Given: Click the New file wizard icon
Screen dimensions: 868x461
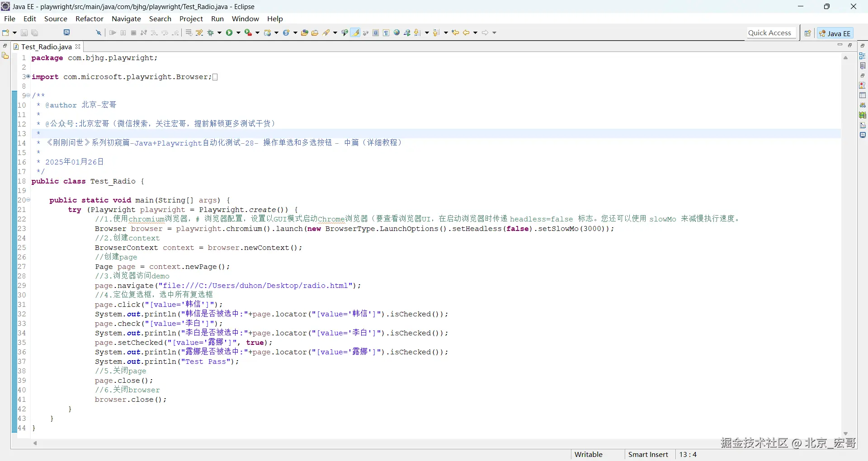Looking at the screenshot, I should pyautogui.click(x=6, y=33).
